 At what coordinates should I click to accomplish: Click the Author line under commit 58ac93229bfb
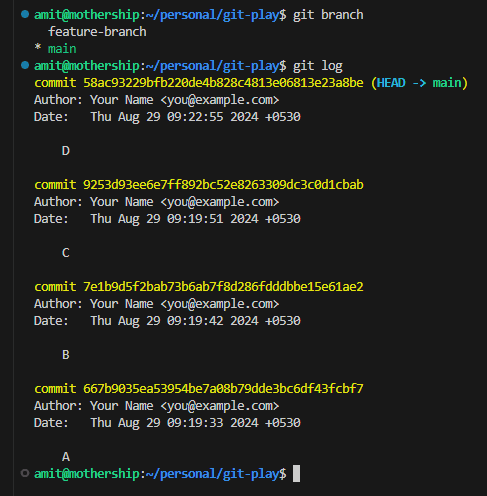pos(156,100)
